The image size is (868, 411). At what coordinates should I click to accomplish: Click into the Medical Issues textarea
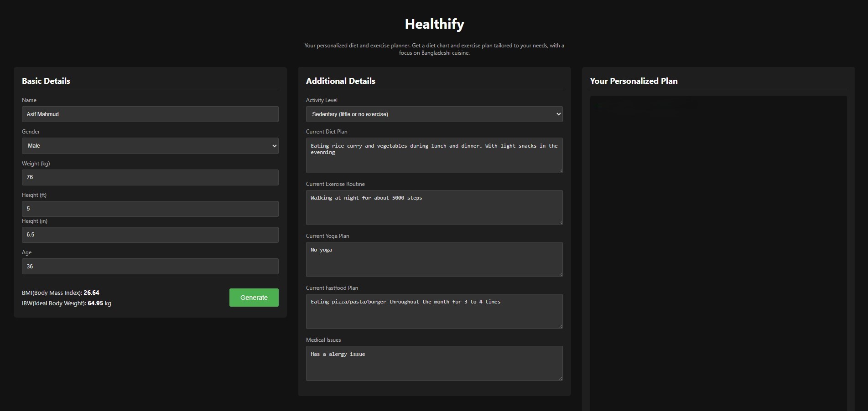coord(434,363)
